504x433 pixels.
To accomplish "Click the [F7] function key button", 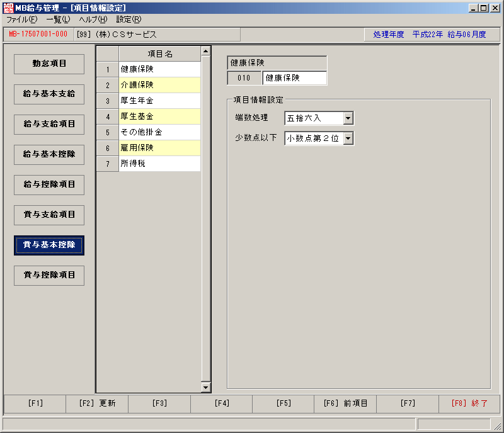I will [x=408, y=403].
